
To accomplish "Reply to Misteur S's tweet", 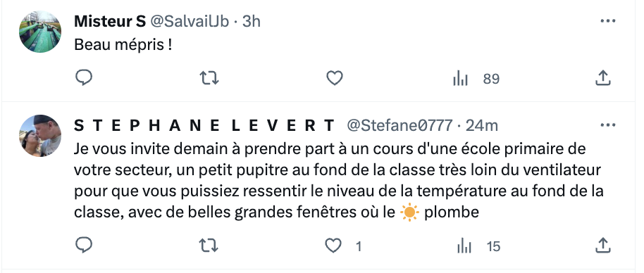I will 84,78.
